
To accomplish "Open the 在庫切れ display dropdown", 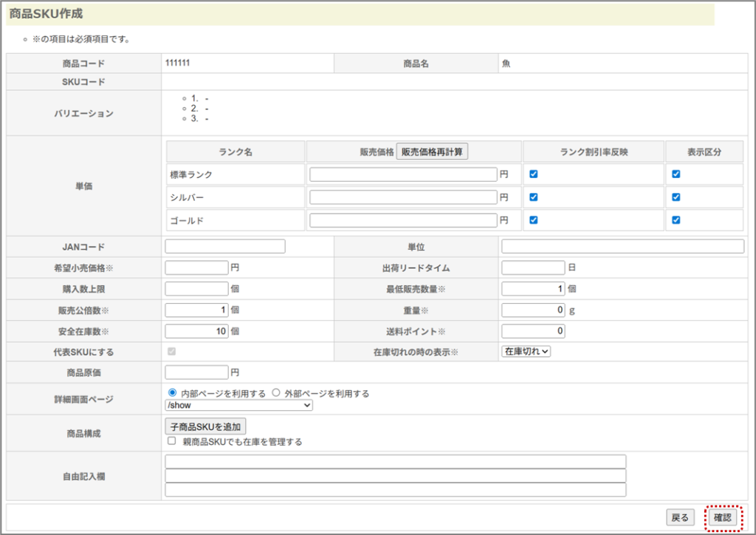I will [526, 352].
